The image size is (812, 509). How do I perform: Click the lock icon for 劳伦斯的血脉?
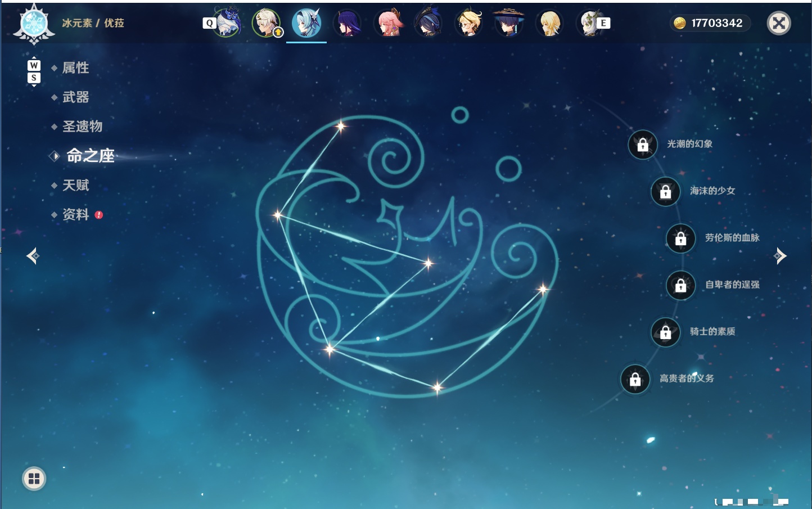click(x=681, y=238)
